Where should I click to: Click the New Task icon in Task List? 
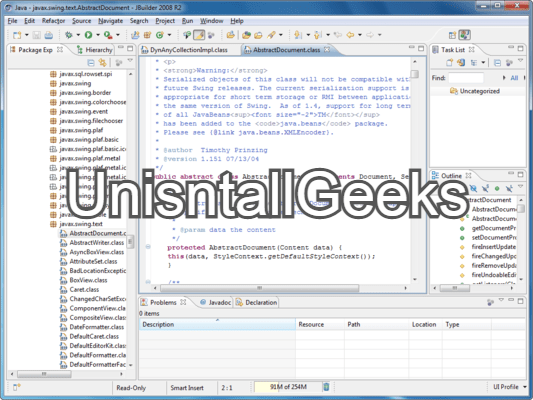pos(449,63)
